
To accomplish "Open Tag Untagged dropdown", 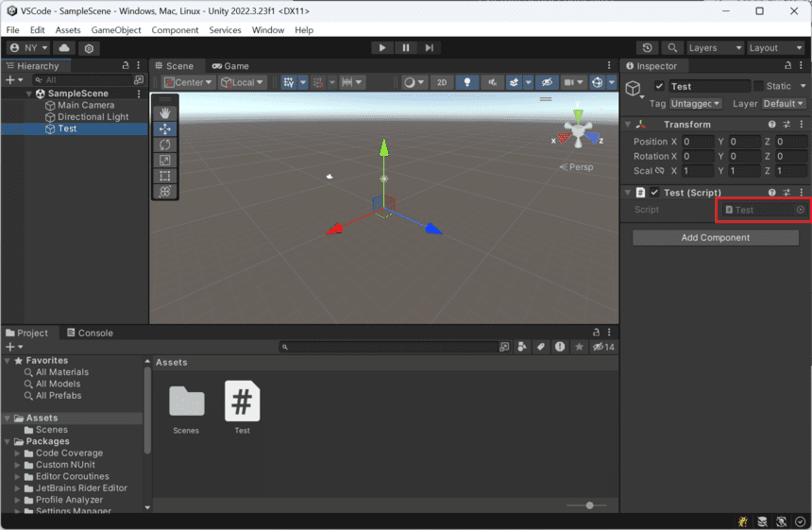I will point(695,104).
